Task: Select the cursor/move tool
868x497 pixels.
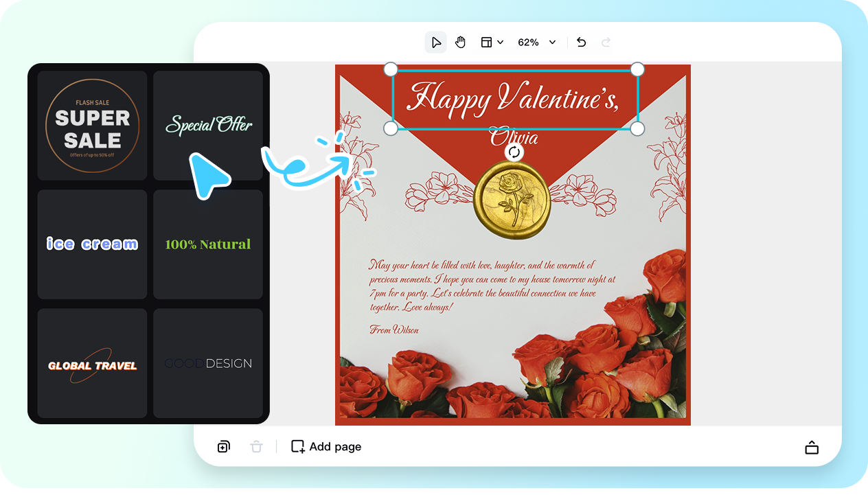Action: 435,42
